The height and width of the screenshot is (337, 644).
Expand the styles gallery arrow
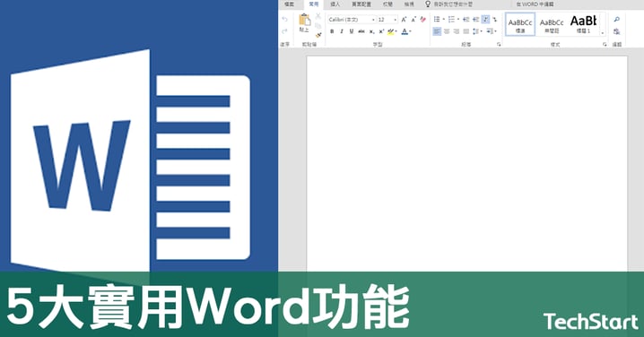603,33
